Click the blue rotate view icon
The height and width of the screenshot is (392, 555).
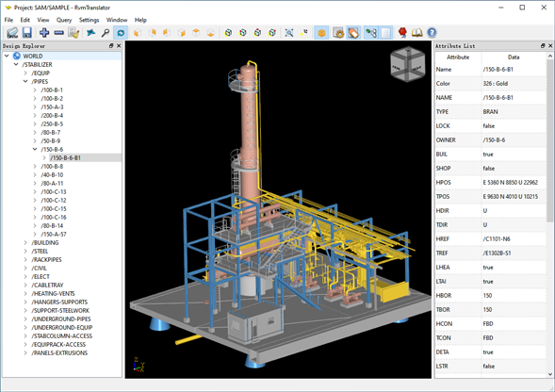tap(121, 33)
